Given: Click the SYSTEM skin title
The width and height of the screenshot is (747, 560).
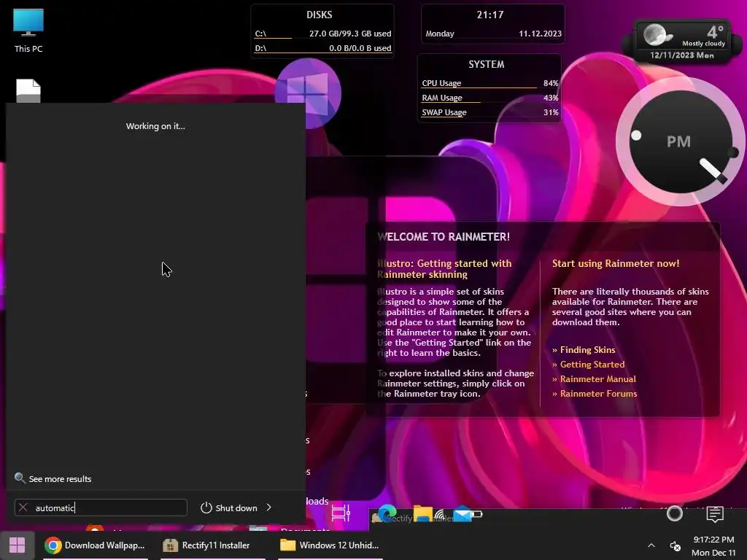Looking at the screenshot, I should (486, 64).
